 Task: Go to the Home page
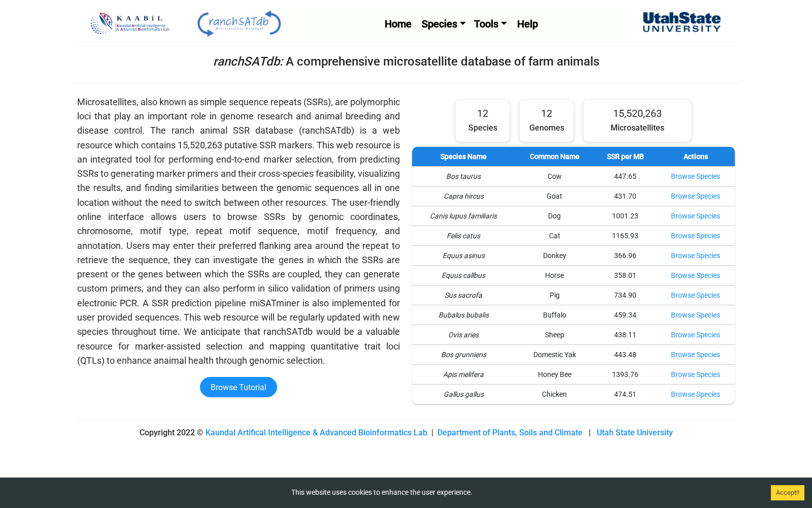pyautogui.click(x=398, y=24)
